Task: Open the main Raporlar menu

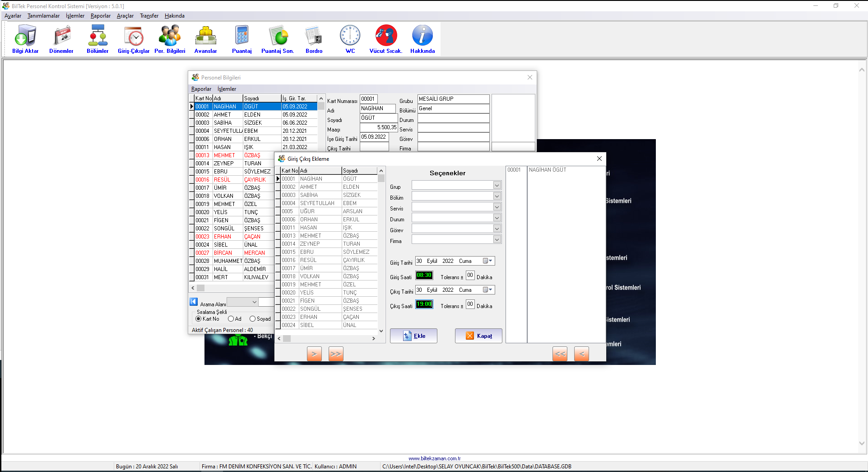Action: 101,16
